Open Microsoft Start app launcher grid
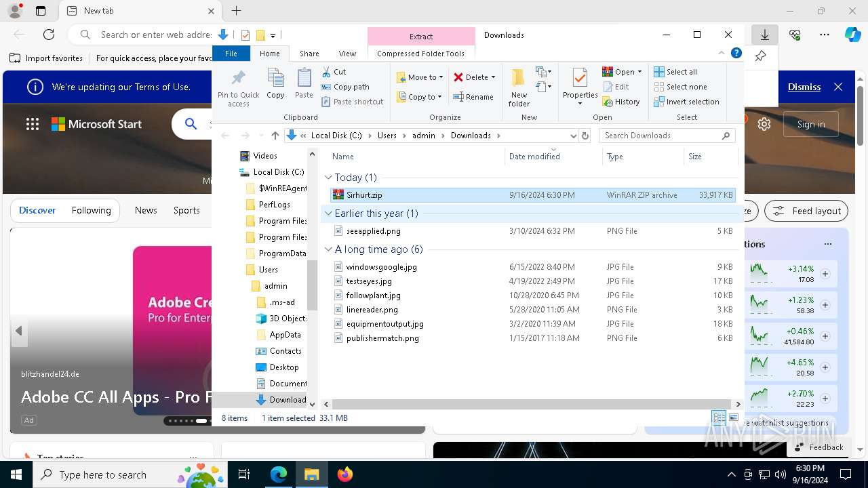The width and height of the screenshot is (868, 488). tap(33, 124)
